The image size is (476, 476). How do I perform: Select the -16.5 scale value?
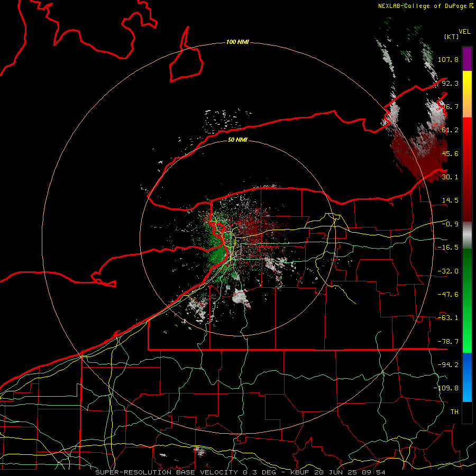[x=448, y=248]
